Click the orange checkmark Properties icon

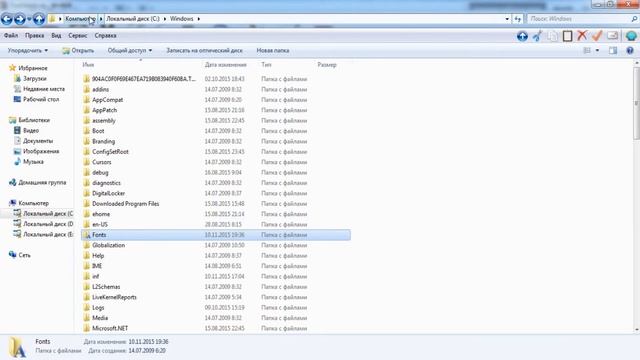[597, 36]
